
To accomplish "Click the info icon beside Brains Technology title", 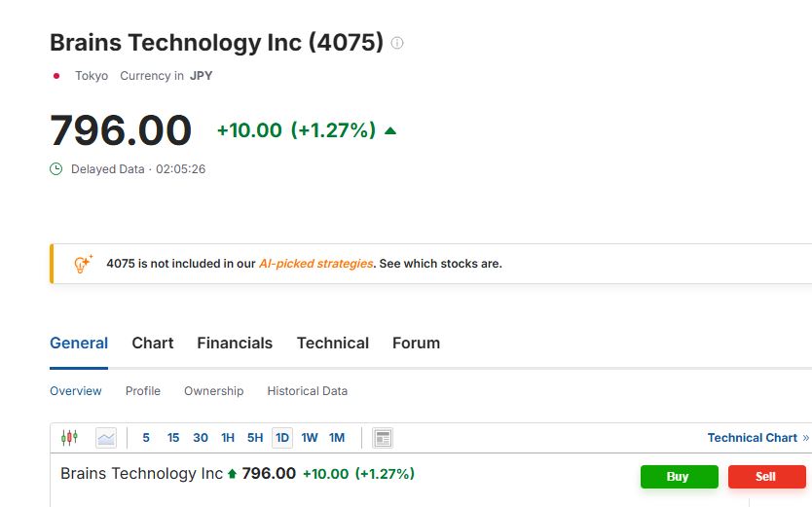I will [396, 43].
